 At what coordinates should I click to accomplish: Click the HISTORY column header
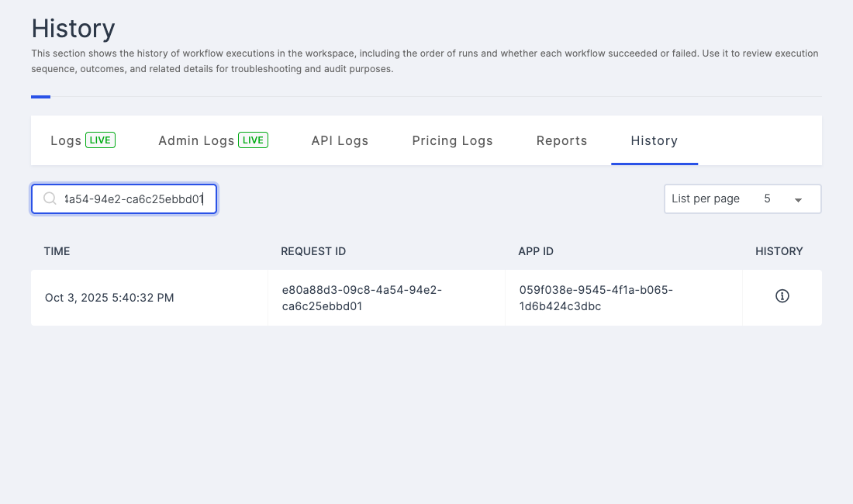click(779, 251)
